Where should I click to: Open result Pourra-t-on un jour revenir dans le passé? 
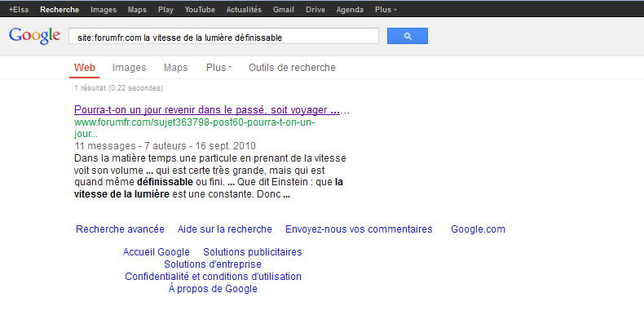click(x=207, y=110)
